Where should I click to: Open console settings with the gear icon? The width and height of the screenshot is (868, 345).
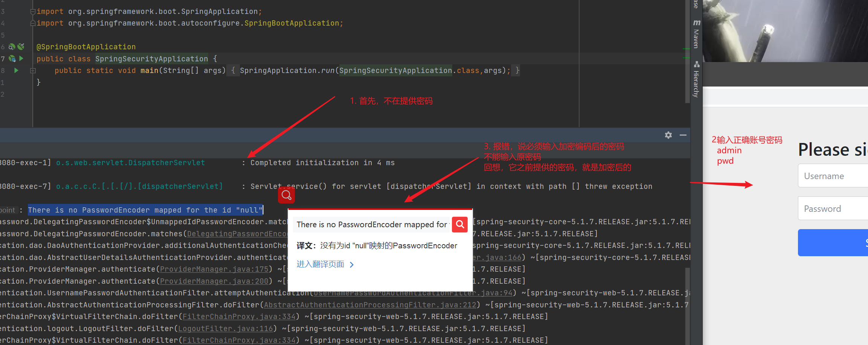pos(668,135)
